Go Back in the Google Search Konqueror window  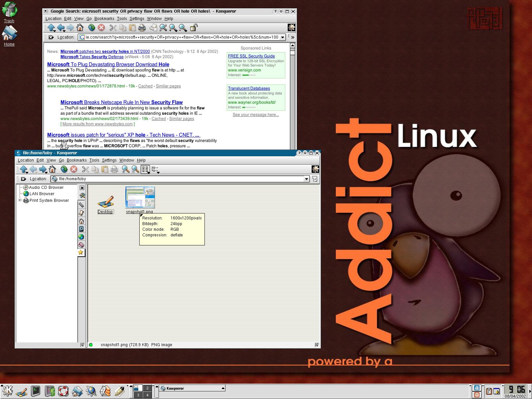click(61, 28)
